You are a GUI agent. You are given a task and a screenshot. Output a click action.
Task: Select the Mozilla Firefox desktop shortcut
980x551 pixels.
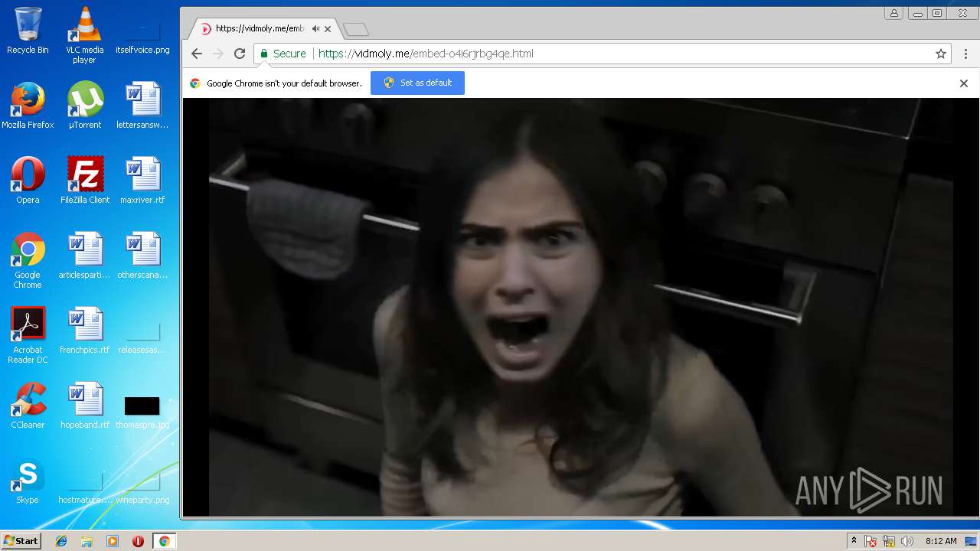click(28, 106)
